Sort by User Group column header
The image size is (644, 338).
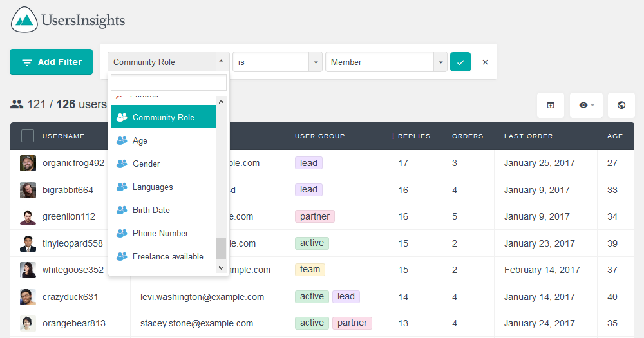319,136
